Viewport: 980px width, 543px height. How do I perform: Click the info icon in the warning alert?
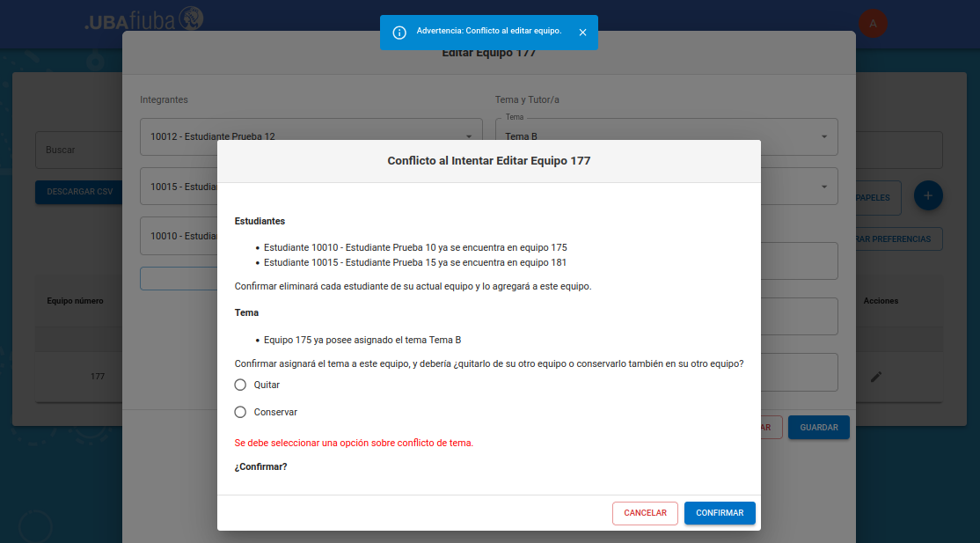click(x=399, y=33)
